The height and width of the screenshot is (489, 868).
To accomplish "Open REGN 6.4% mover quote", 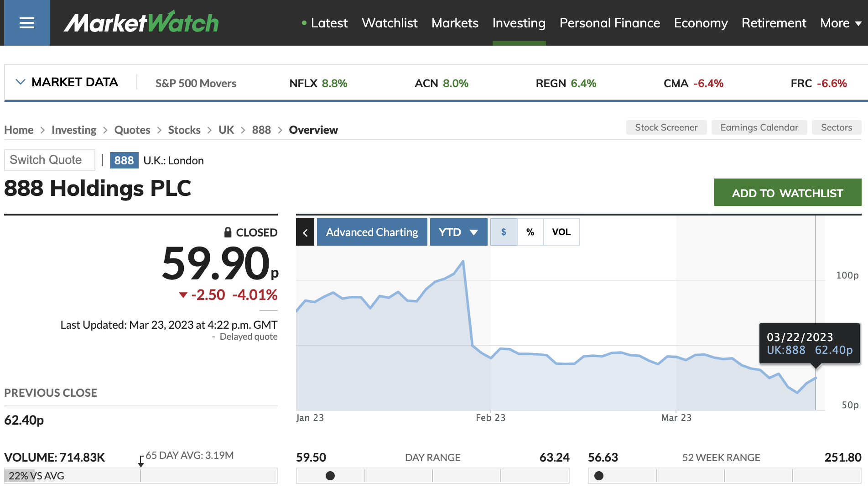I will coord(566,84).
